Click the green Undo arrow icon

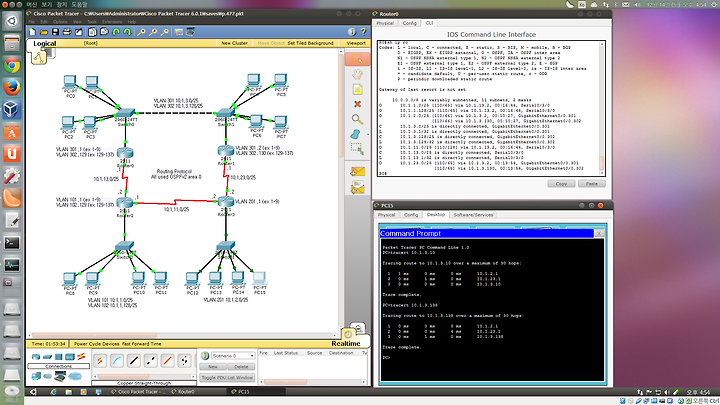pos(116,32)
